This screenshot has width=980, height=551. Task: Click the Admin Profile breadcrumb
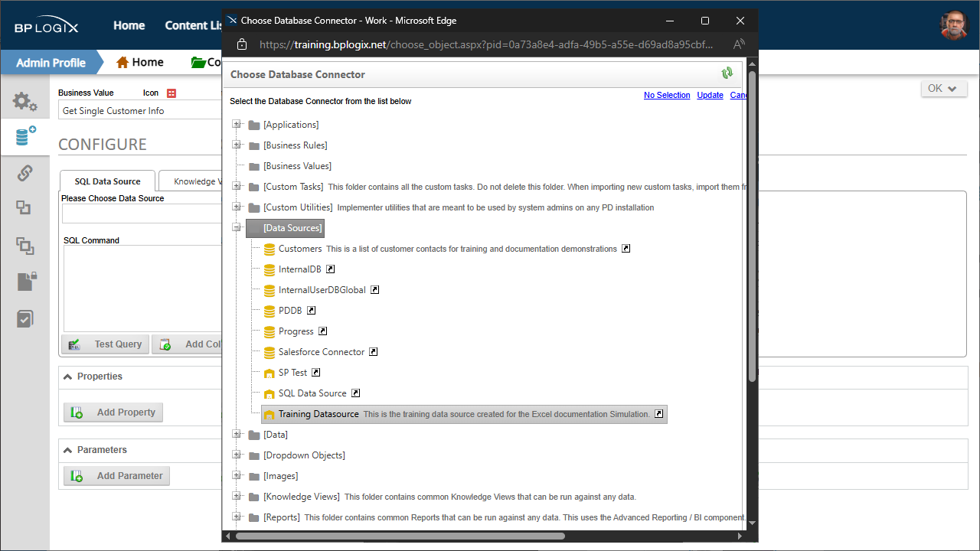51,63
